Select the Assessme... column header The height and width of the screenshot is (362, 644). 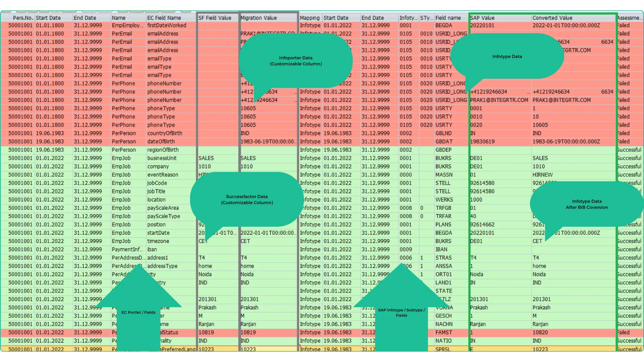pyautogui.click(x=630, y=18)
